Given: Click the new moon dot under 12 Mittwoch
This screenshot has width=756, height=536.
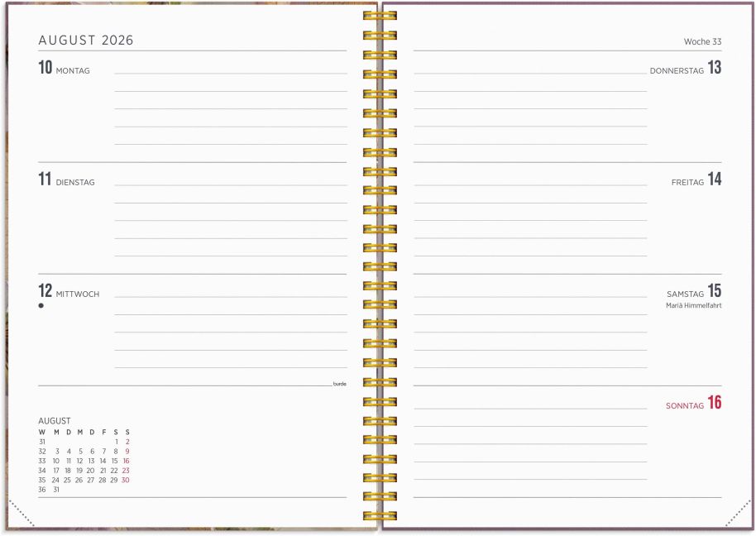Looking at the screenshot, I should click(41, 305).
